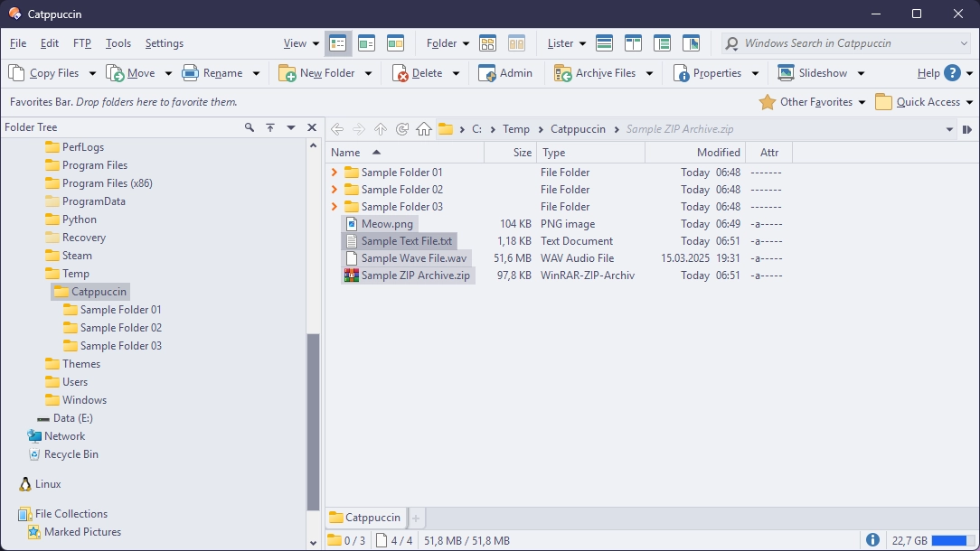Click the Slideshow button
This screenshot has height=551, width=980.
tap(813, 73)
